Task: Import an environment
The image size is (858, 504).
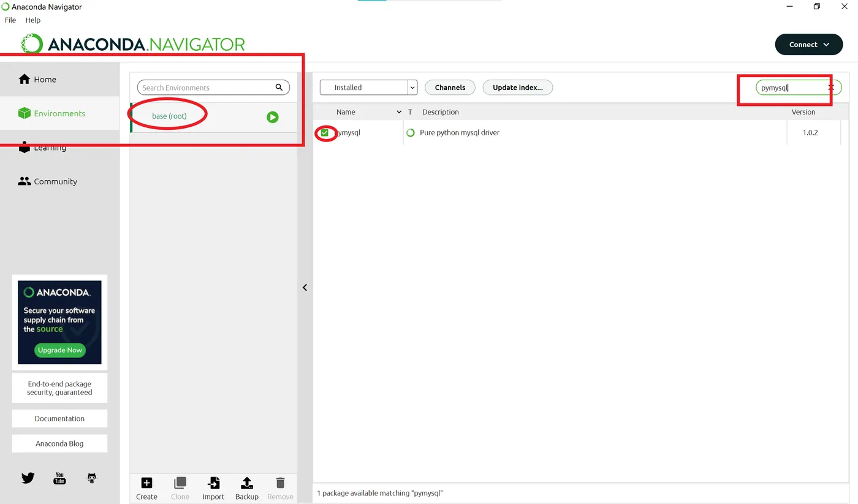Action: pos(213,488)
